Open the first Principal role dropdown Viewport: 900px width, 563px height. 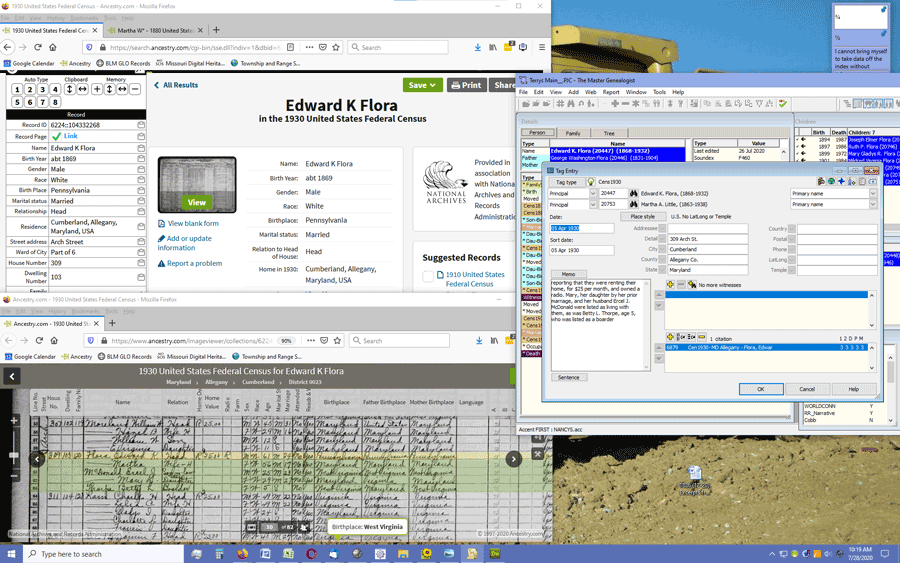coord(592,193)
